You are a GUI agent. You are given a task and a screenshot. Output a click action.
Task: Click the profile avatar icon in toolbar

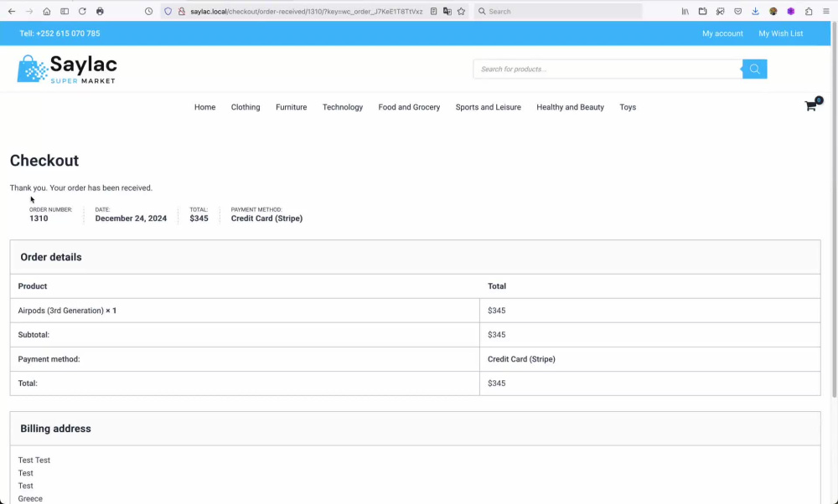[x=773, y=11]
